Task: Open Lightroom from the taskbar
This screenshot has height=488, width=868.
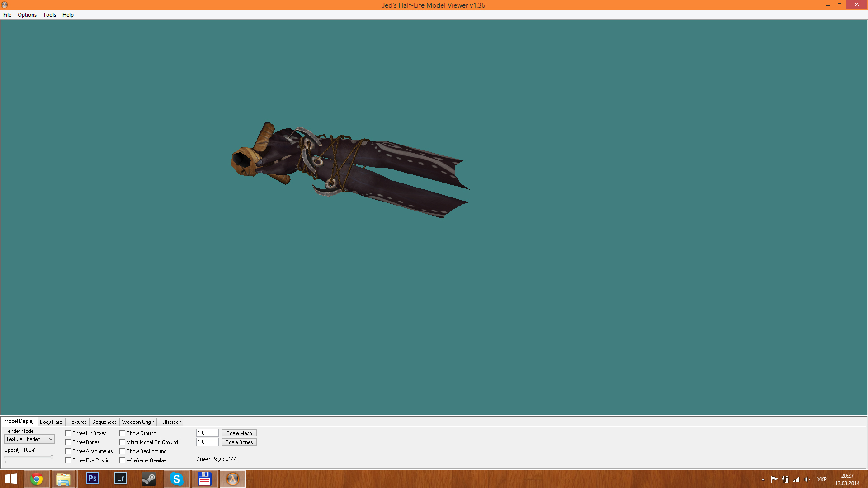Action: (120, 479)
